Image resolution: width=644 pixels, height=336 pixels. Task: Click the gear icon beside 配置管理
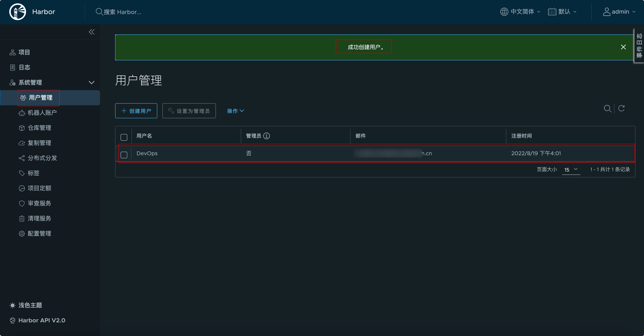click(22, 234)
